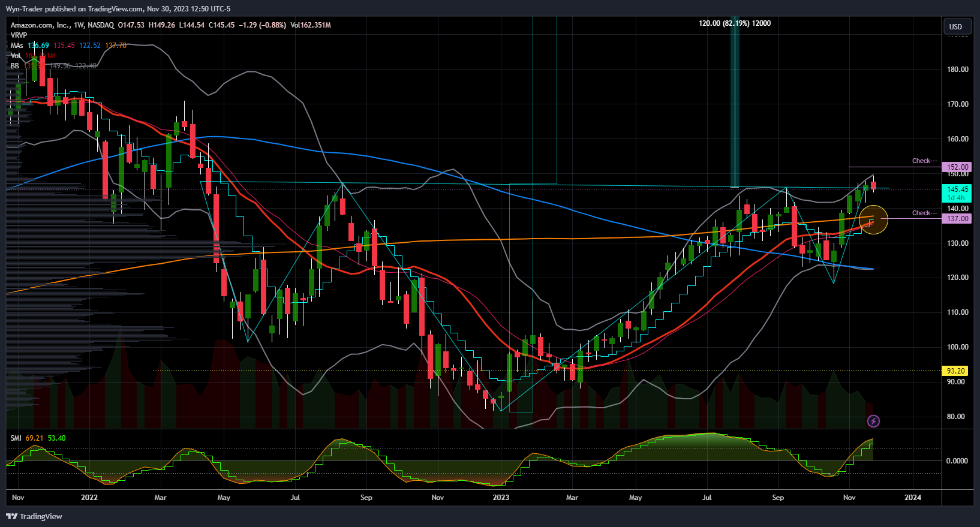Click the H149.26 high value
This screenshot has height=527, width=980.
point(161,25)
